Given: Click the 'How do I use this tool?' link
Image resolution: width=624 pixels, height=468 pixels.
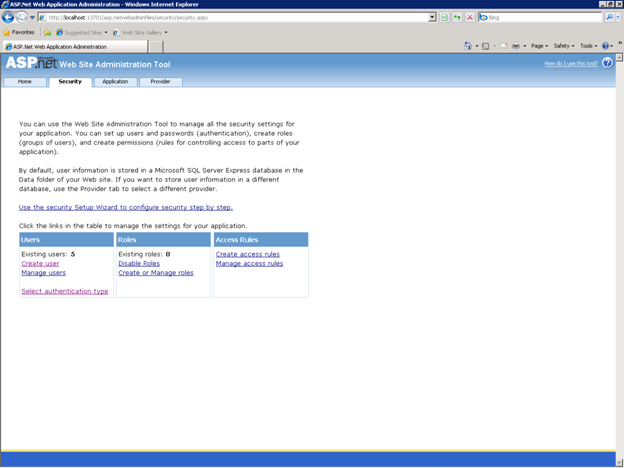Looking at the screenshot, I should (x=571, y=64).
